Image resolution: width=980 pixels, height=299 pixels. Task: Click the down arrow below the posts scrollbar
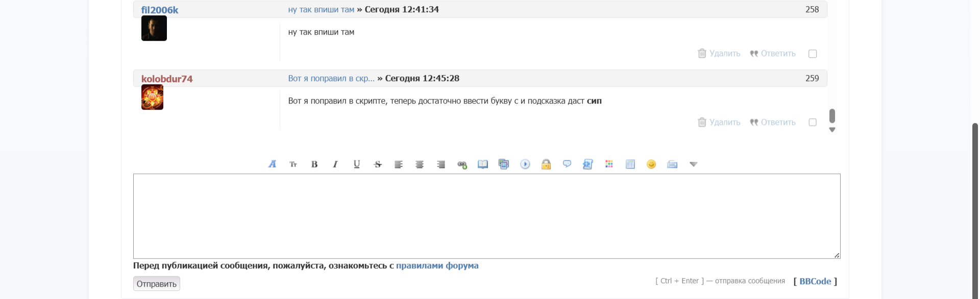[x=832, y=130]
